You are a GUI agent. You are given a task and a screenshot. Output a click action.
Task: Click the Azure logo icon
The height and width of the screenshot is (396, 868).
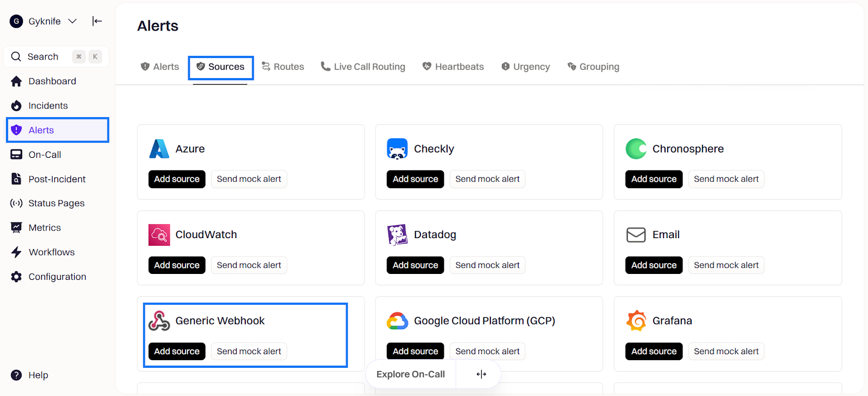pyautogui.click(x=159, y=149)
